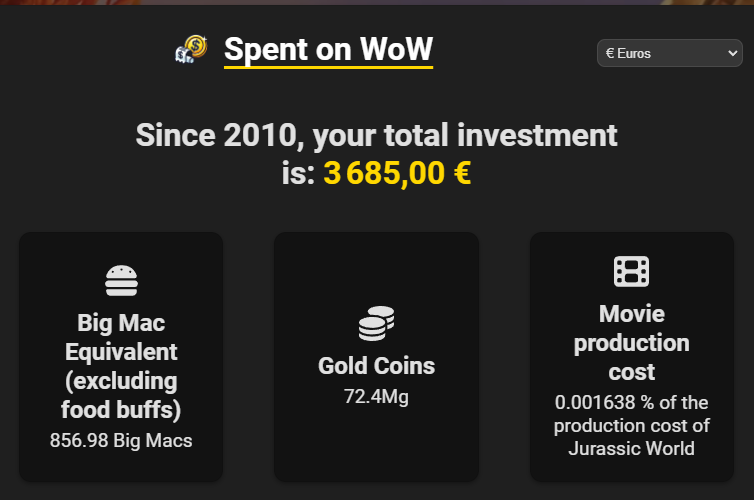Click the stacked coins icon
Image resolution: width=754 pixels, height=500 pixels.
(377, 323)
